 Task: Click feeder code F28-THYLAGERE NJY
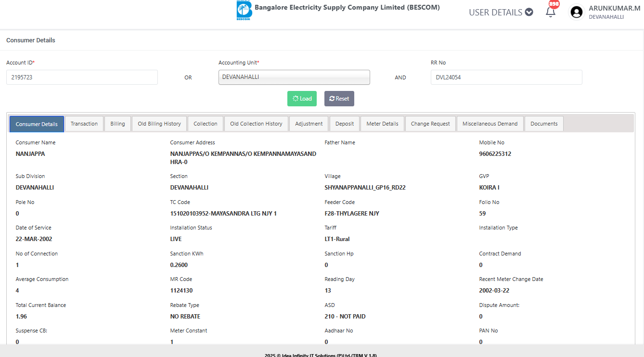tap(352, 214)
